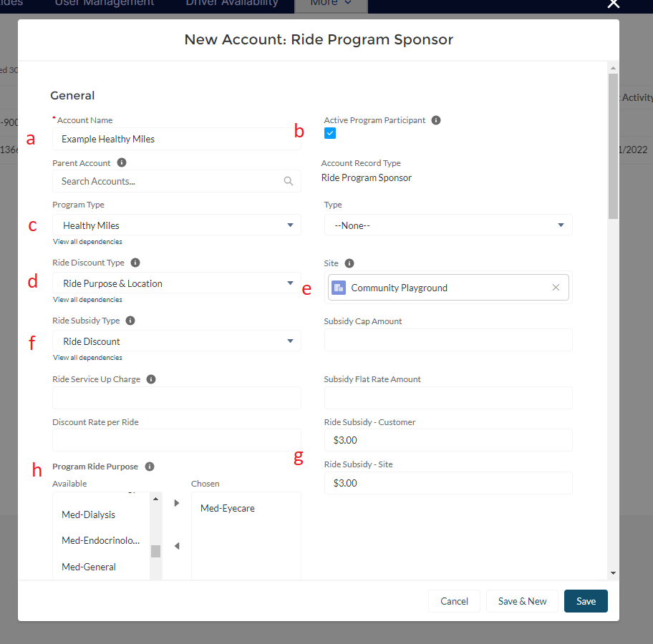The width and height of the screenshot is (653, 644).
Task: Expand the Ride Subsidy Type dropdown
Action: pyautogui.click(x=176, y=341)
